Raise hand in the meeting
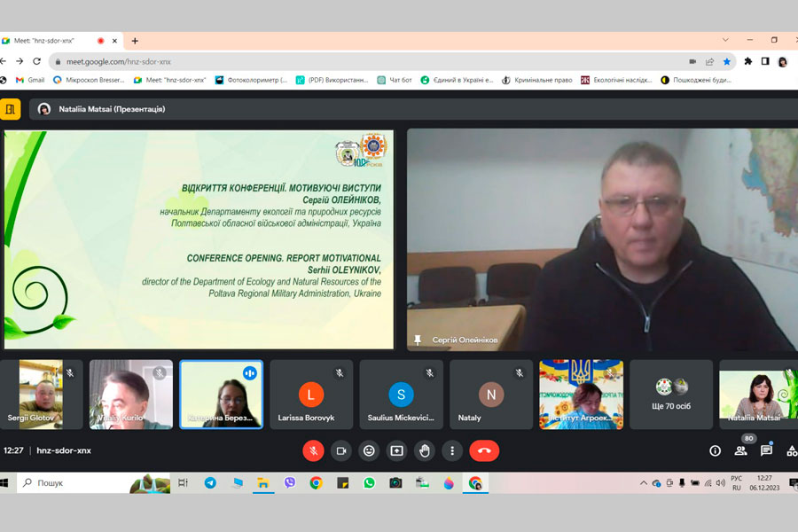This screenshot has width=798, height=532. tap(425, 451)
